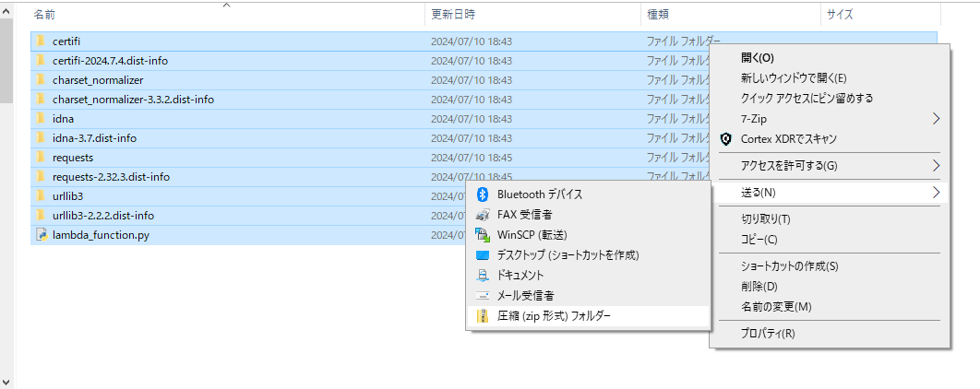
Task: Click the charset_normalizer-3.3.2.dist-info folder icon
Action: 42,100
